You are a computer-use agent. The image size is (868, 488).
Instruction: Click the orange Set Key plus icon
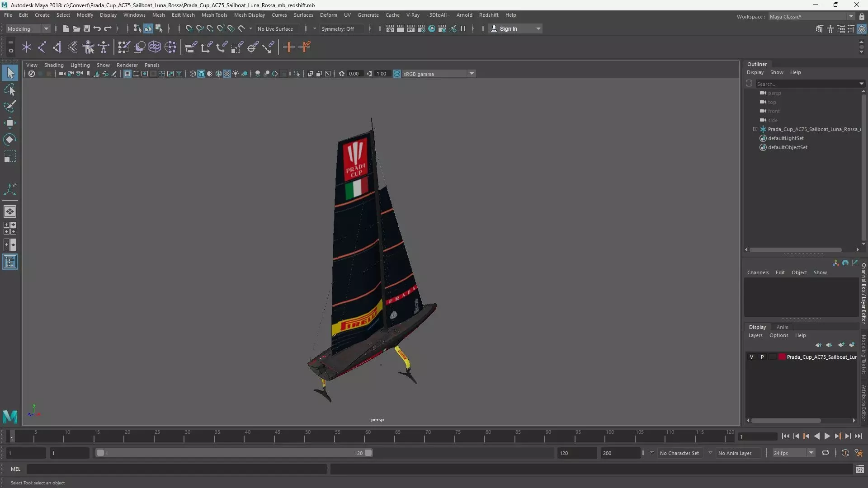tap(288, 47)
